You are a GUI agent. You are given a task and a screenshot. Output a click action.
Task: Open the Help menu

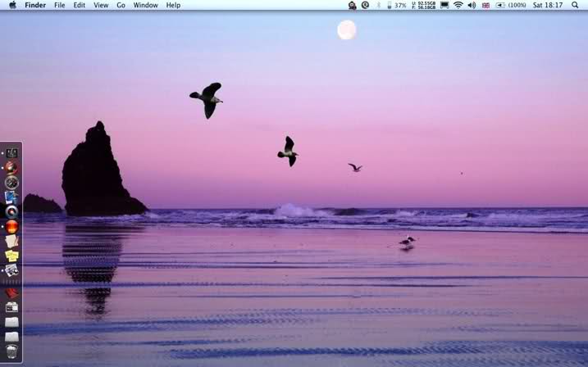click(173, 5)
